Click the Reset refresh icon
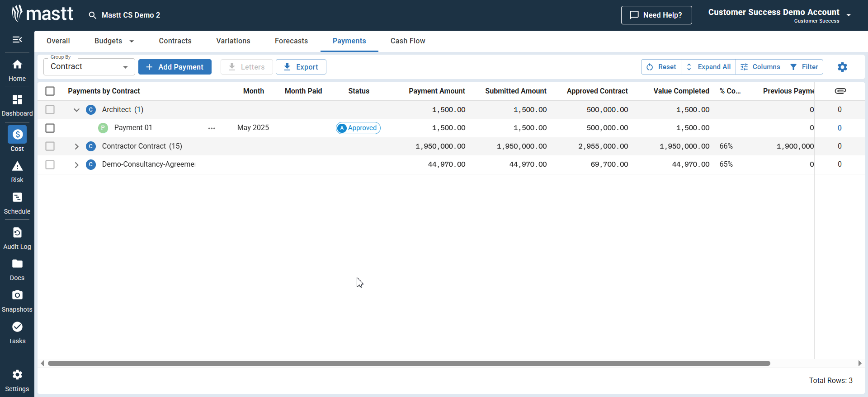 pyautogui.click(x=650, y=67)
